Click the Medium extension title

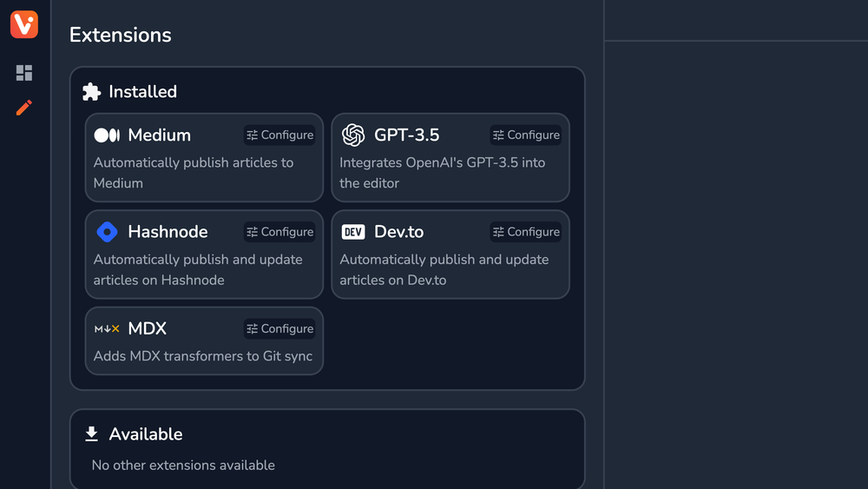click(160, 135)
